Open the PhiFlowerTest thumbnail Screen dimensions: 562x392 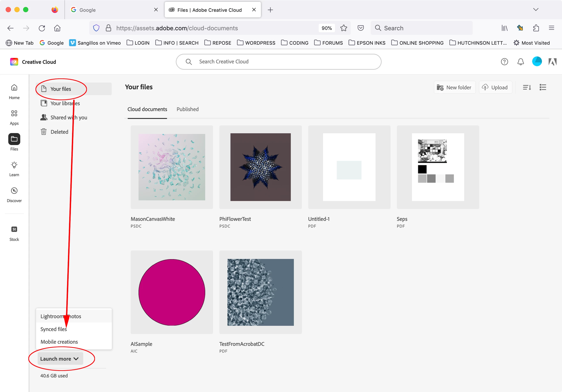pos(261,167)
